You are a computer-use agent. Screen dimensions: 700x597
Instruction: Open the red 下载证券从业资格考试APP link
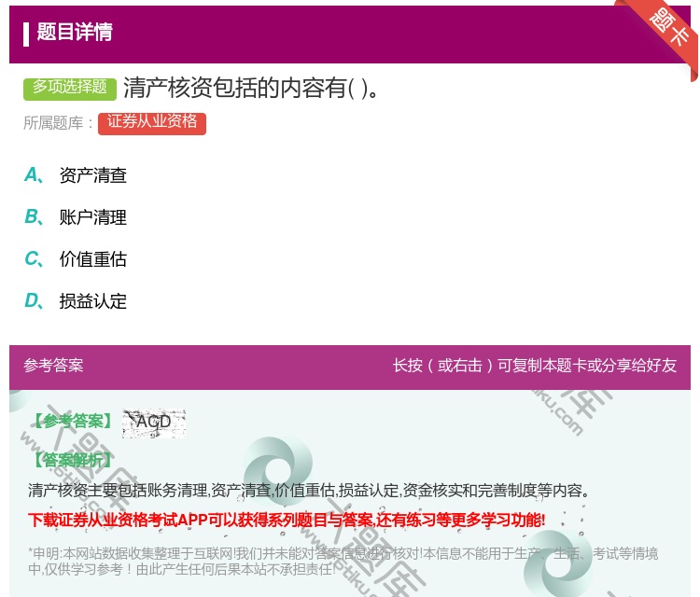[287, 520]
